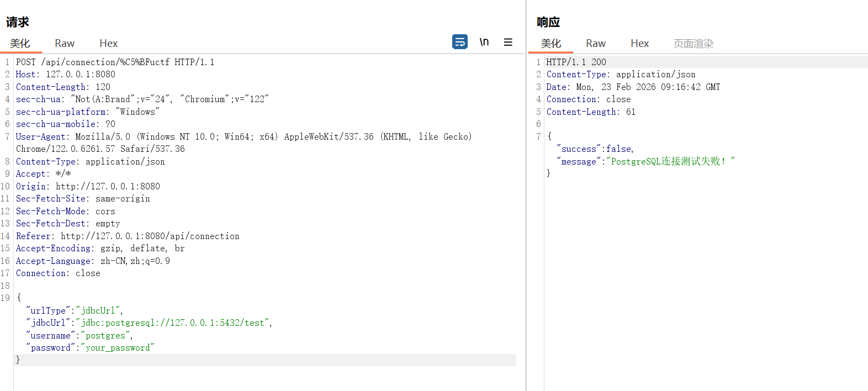Open the response Hex tab
Image resolution: width=868 pixels, height=391 pixels.
coord(639,44)
